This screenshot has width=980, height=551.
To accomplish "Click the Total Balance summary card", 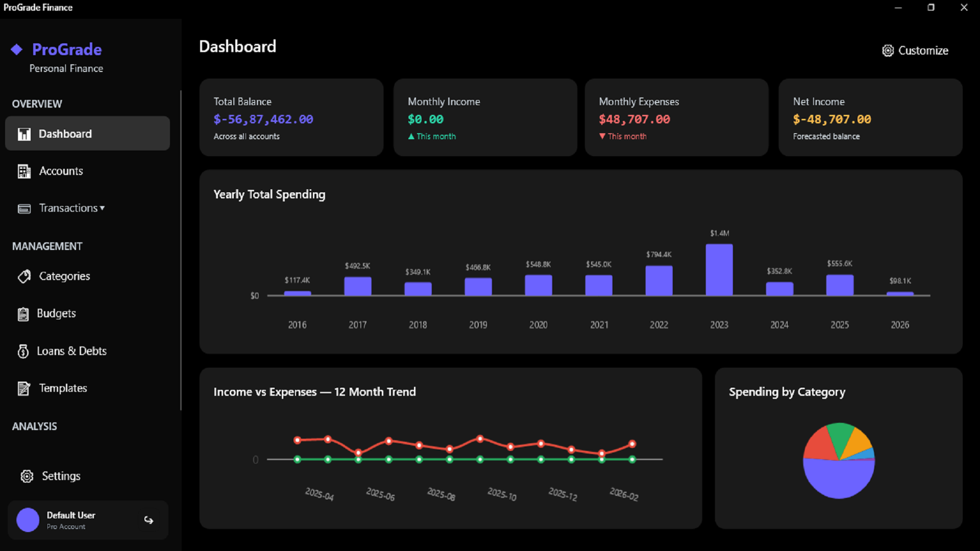I will pyautogui.click(x=291, y=117).
